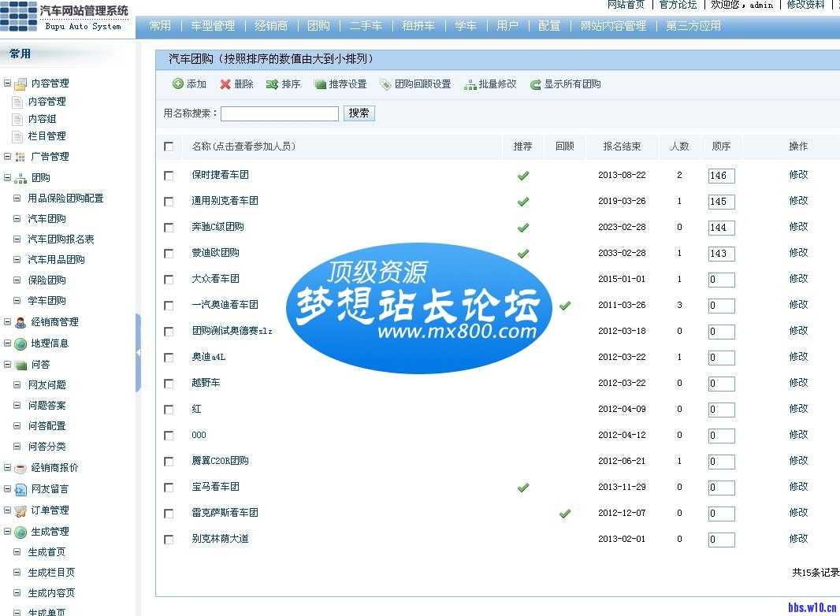Click the left sidebar collapse handle

(139, 353)
